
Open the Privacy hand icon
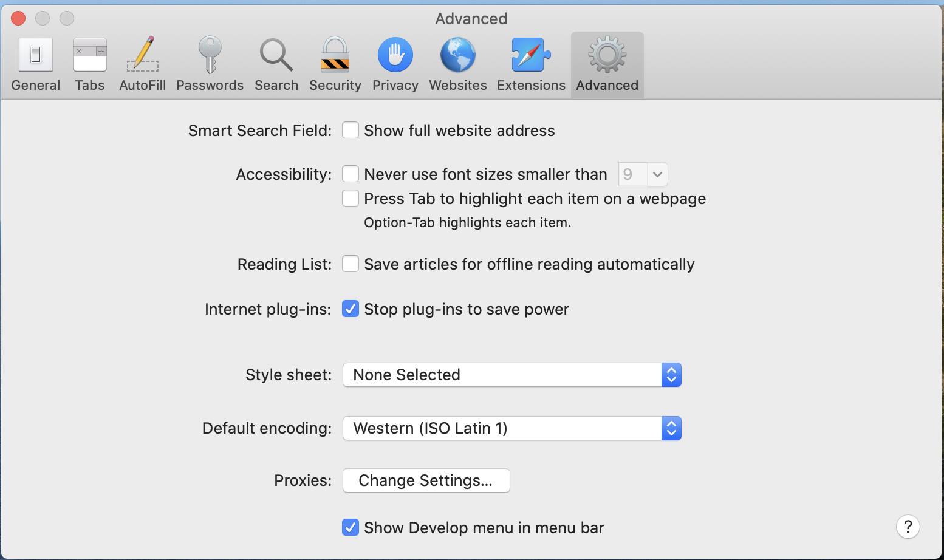(x=395, y=64)
